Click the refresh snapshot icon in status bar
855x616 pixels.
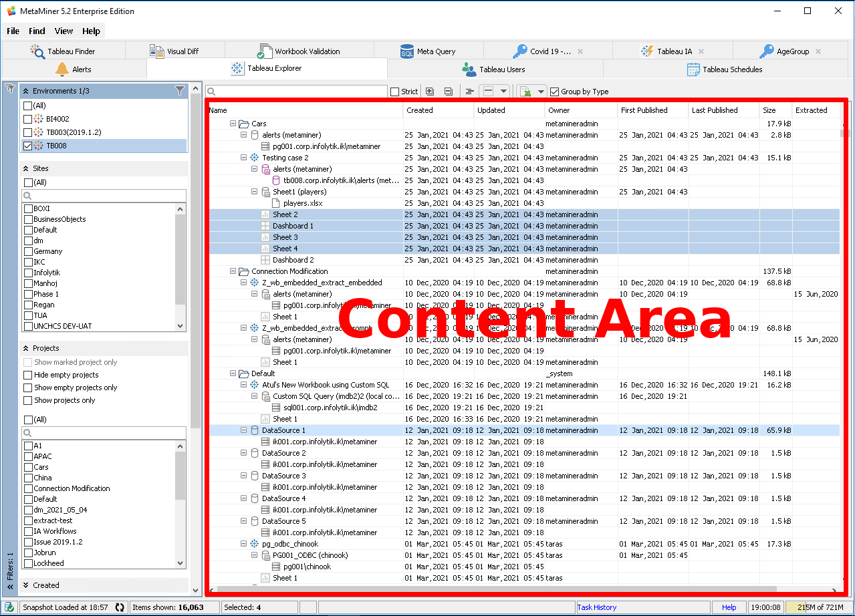[x=120, y=607]
